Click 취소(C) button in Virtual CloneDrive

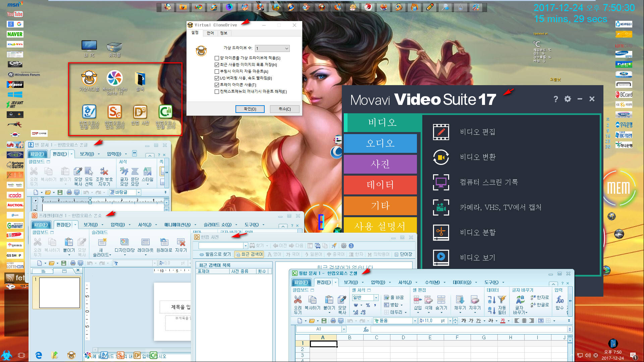(x=284, y=109)
